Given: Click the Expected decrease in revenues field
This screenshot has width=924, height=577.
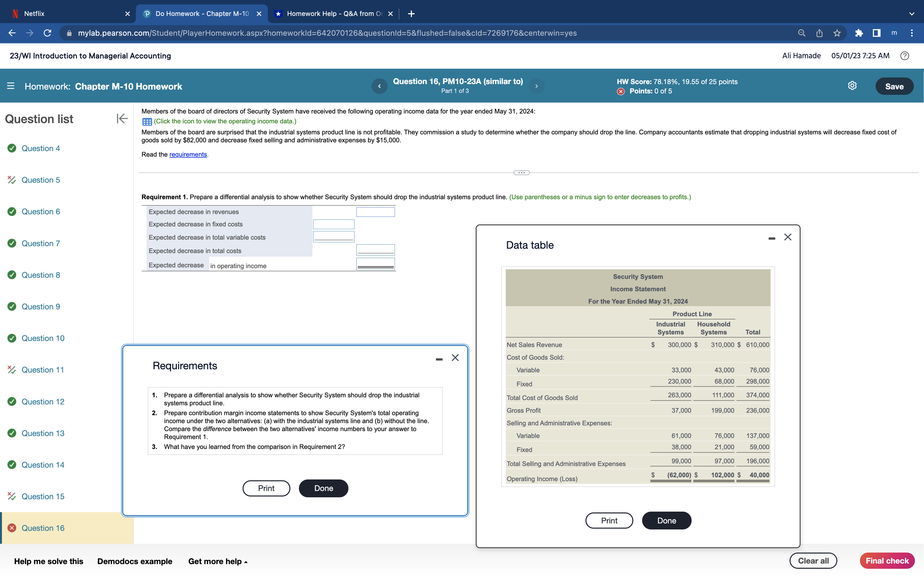Looking at the screenshot, I should click(x=375, y=212).
